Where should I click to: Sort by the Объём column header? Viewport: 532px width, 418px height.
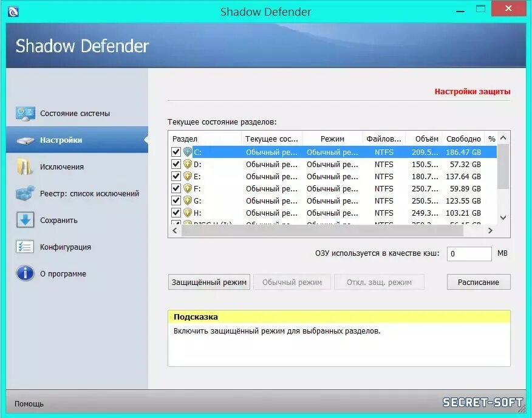(x=424, y=139)
